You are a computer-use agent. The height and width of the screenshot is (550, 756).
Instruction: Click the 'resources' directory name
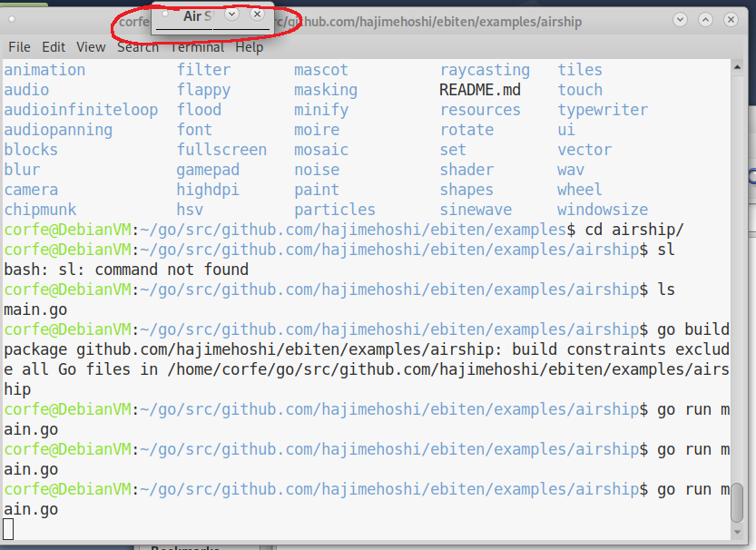(480, 110)
